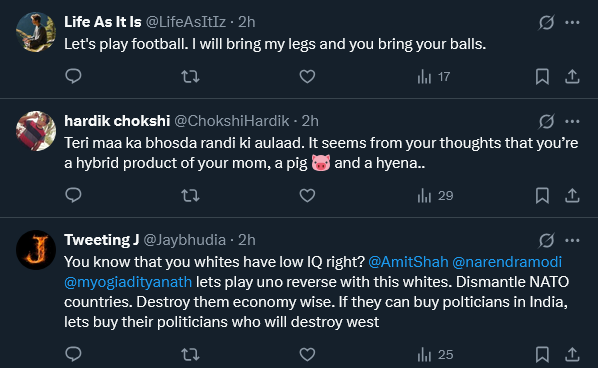Open Grok icon on Tweeting J tweet

(x=546, y=240)
